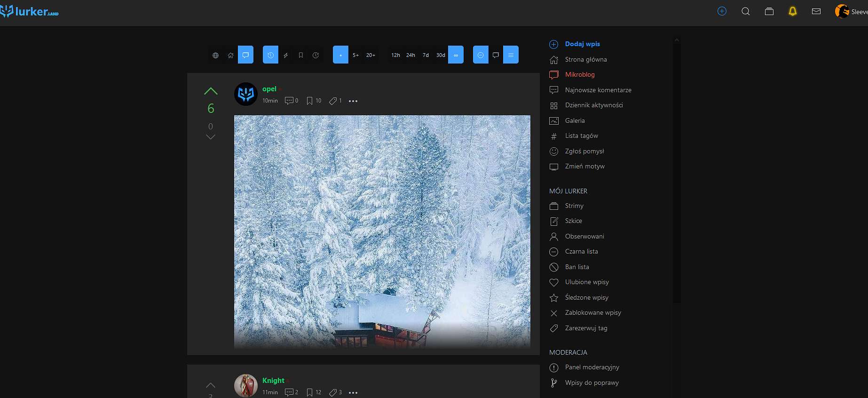The image size is (868, 398).
Task: Open the streams stack icon in the top bar
Action: tap(769, 11)
